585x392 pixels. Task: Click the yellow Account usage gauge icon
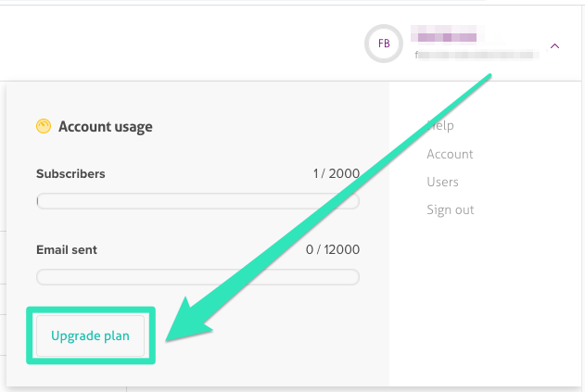coord(43,127)
